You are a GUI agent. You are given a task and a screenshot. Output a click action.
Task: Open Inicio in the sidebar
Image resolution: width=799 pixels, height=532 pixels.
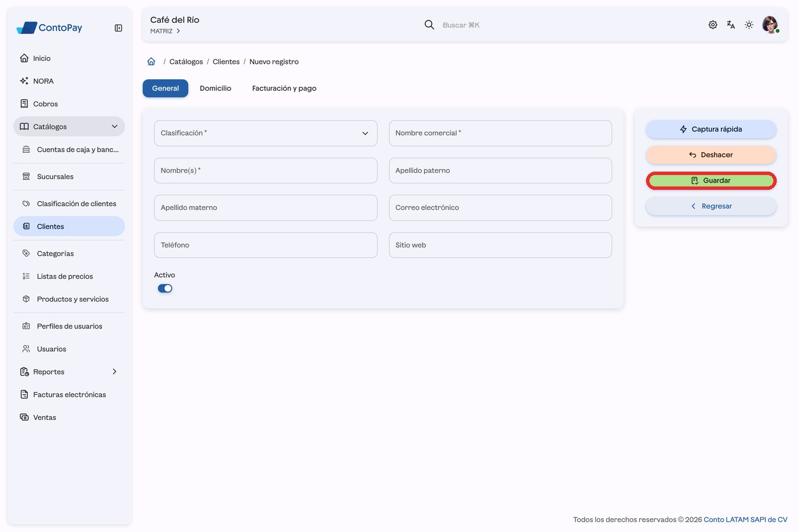pyautogui.click(x=69, y=58)
